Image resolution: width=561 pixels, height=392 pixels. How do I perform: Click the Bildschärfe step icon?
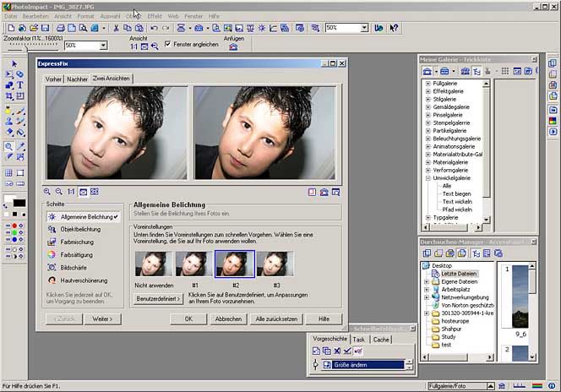coord(52,267)
